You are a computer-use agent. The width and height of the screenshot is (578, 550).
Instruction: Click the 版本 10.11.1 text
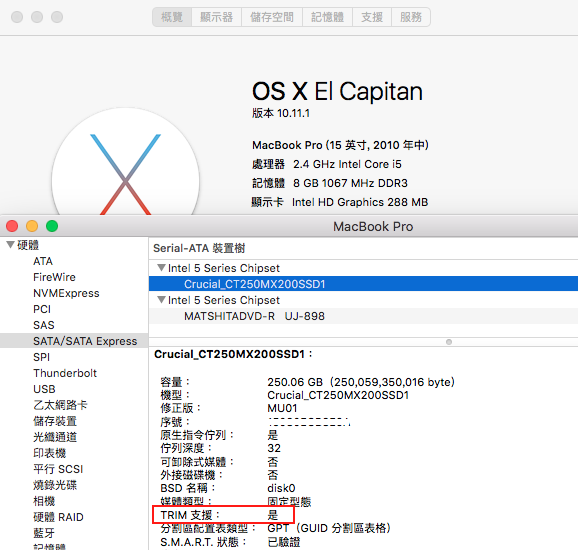(281, 113)
